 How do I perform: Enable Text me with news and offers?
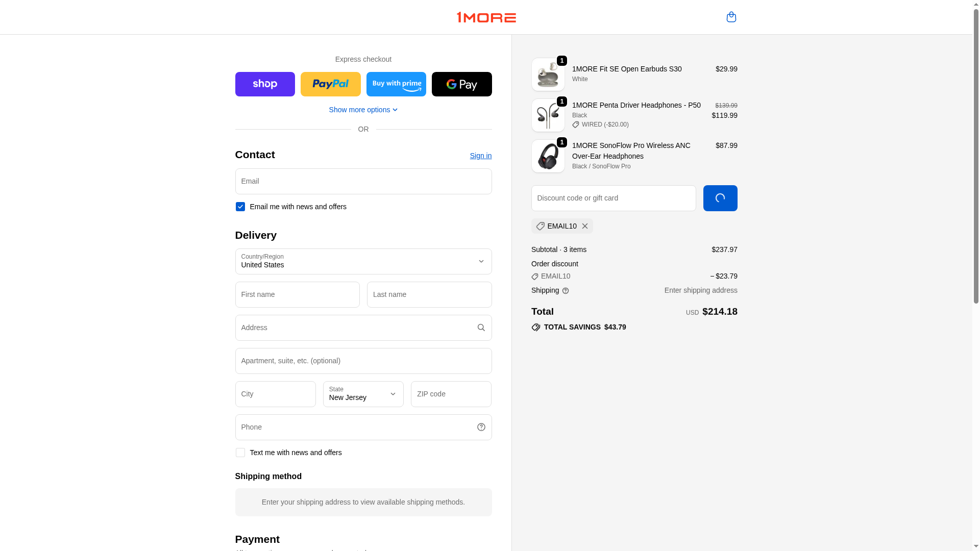tap(240, 453)
